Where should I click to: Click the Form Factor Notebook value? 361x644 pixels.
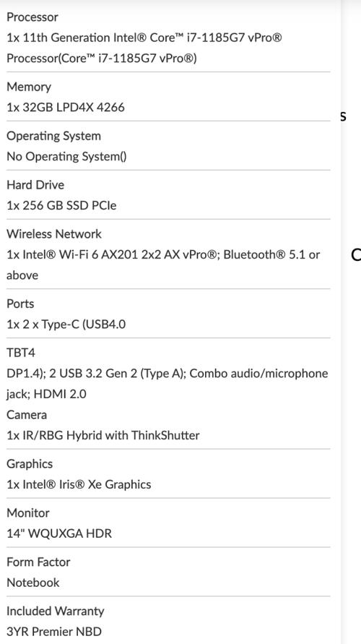click(x=32, y=583)
